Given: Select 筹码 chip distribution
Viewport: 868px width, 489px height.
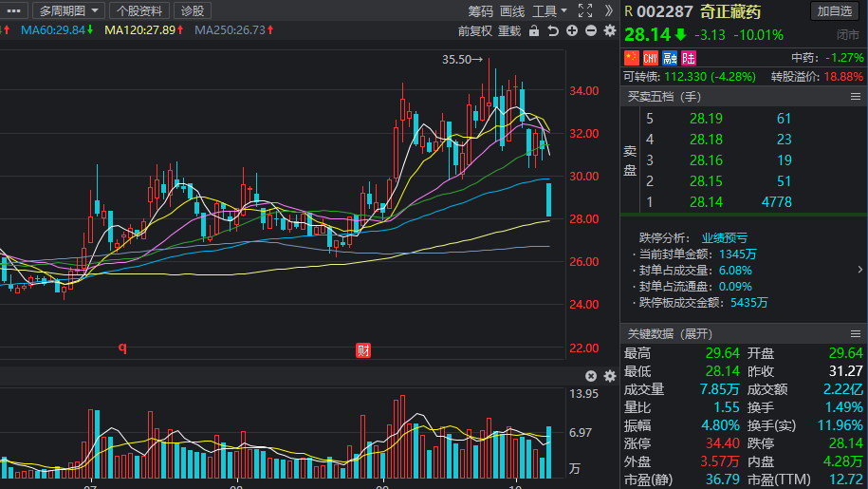Looking at the screenshot, I should tap(480, 11).
